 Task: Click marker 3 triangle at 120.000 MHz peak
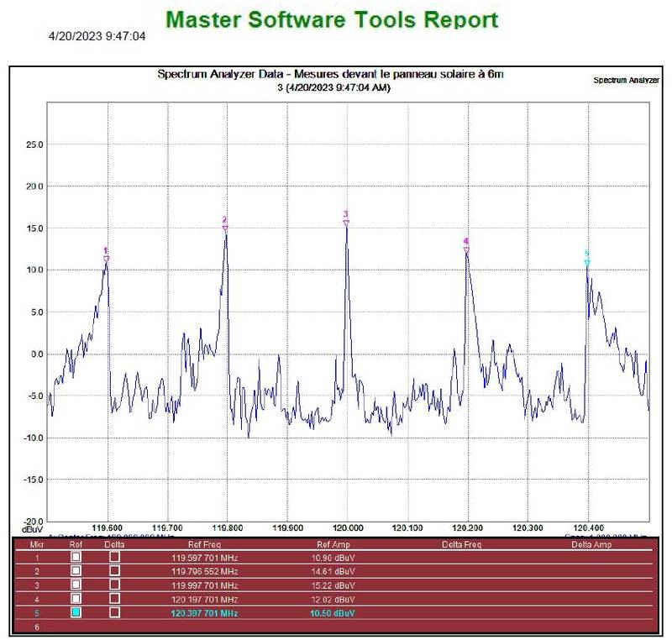click(x=346, y=223)
